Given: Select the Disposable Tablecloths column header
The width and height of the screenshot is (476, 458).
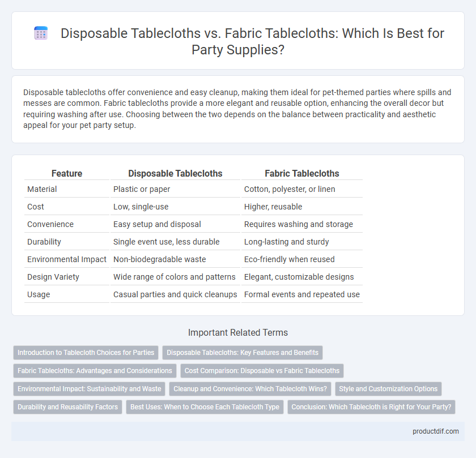Looking at the screenshot, I should coord(175,173).
